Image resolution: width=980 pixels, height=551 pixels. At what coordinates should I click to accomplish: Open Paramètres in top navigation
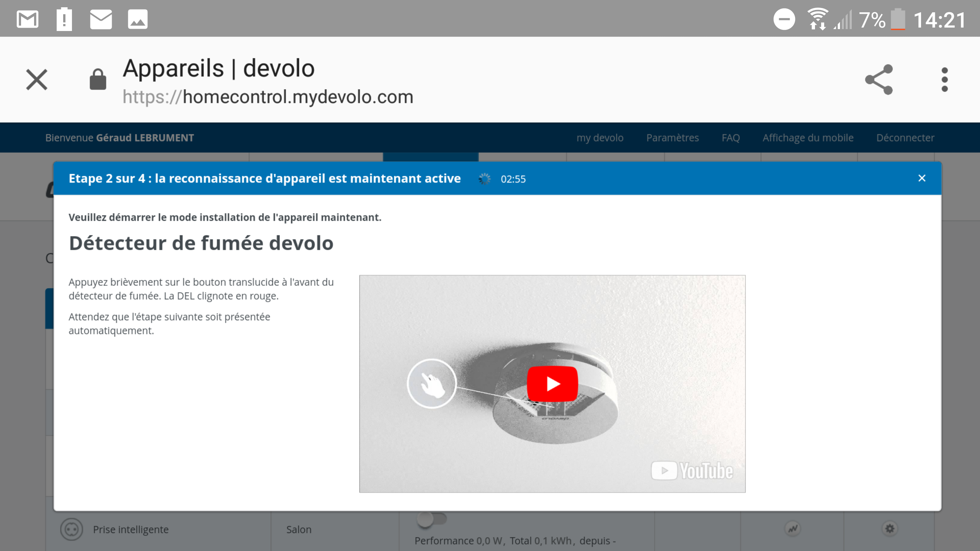pyautogui.click(x=673, y=138)
